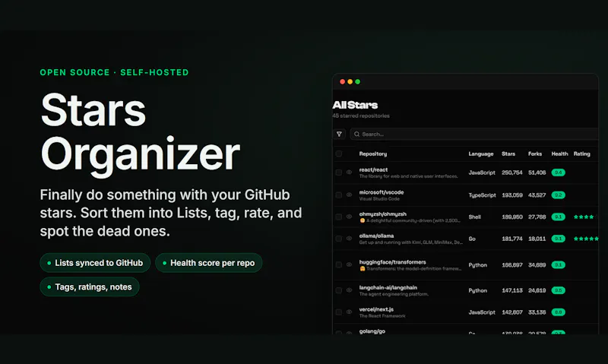Image resolution: width=608 pixels, height=364 pixels.
Task: Toggle the eye icon on the vercel/next.js row
Action: 350,312
